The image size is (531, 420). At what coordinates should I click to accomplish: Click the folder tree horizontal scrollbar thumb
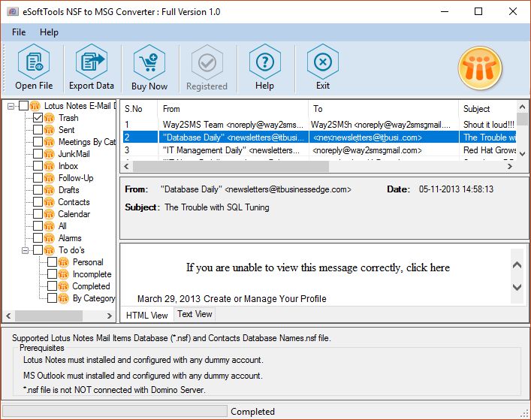pos(48,316)
